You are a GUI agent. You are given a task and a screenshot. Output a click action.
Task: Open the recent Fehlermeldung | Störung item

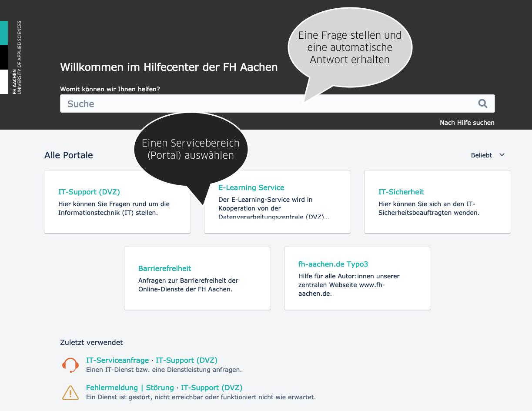pyautogui.click(x=130, y=388)
